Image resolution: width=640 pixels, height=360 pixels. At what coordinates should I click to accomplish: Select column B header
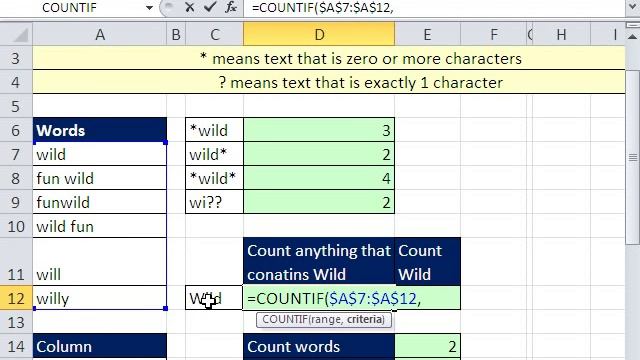[176, 34]
